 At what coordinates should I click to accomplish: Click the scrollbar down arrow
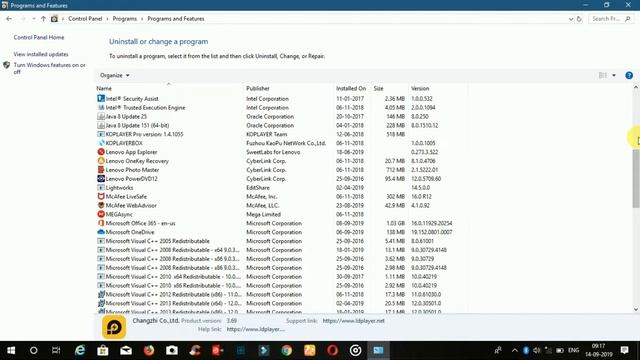click(x=636, y=309)
